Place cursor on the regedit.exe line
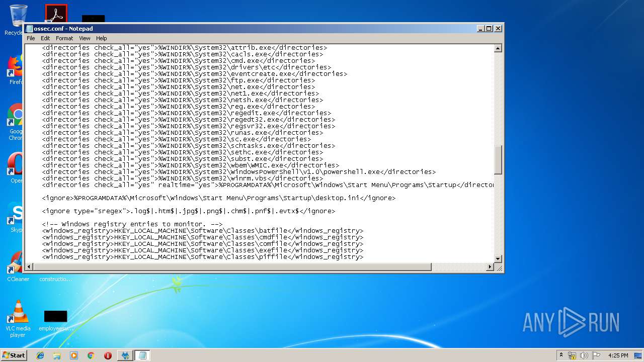Viewport: 644px width, 362px height. point(187,113)
